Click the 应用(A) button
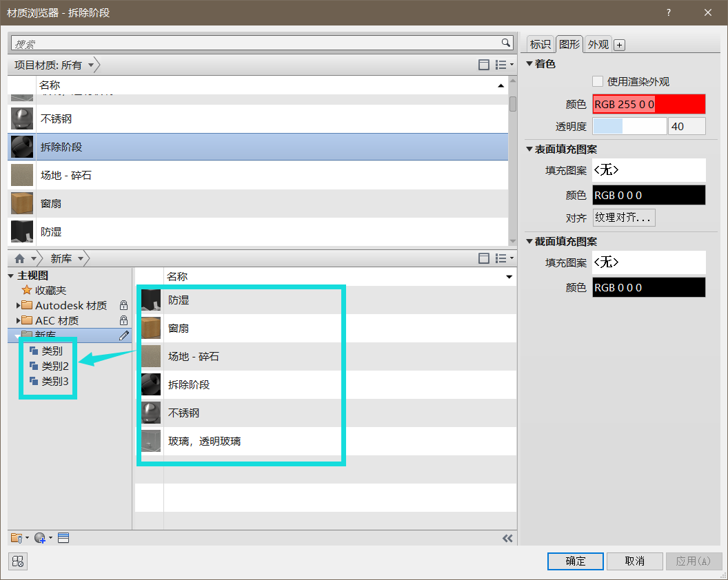 [694, 561]
